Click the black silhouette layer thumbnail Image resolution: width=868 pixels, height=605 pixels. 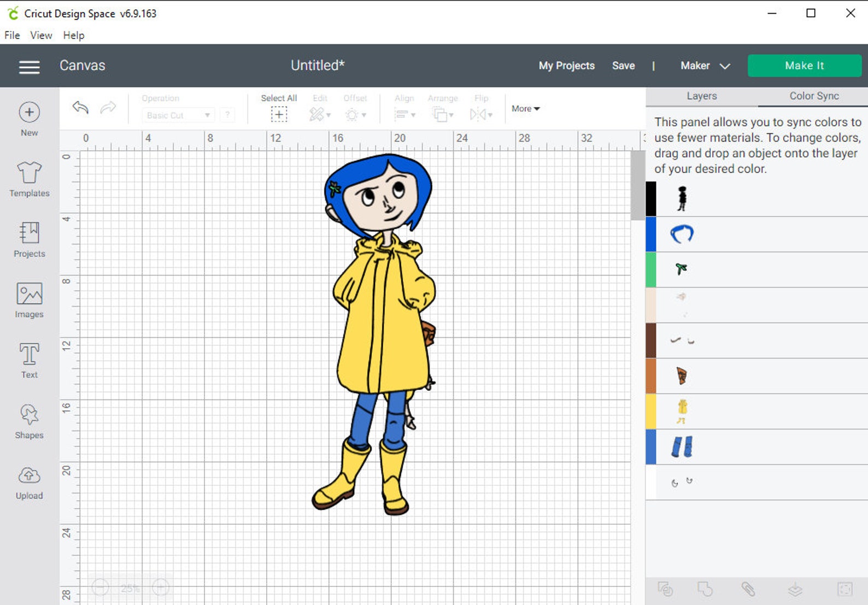pos(682,198)
